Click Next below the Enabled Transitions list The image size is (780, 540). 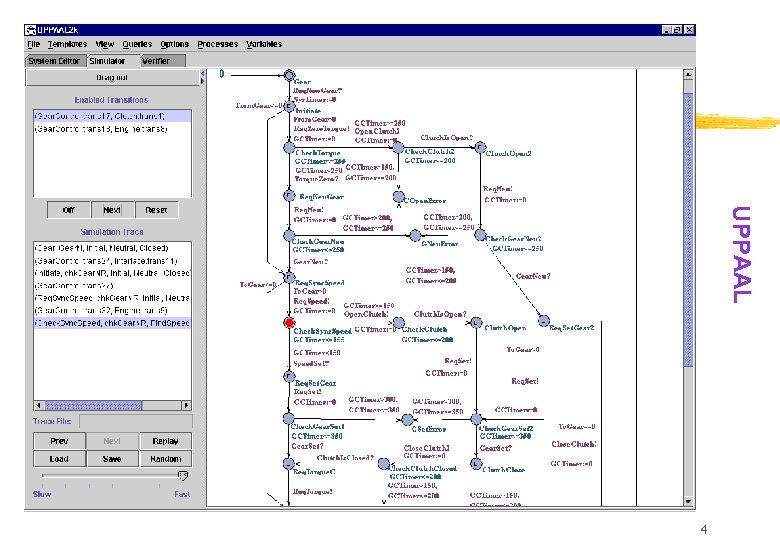point(112,210)
